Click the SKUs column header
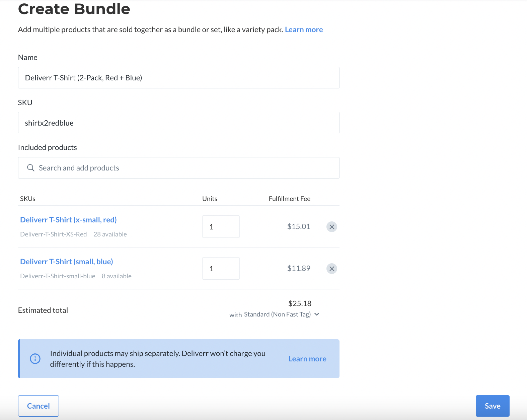Viewport: 527px width, 420px height. [28, 199]
